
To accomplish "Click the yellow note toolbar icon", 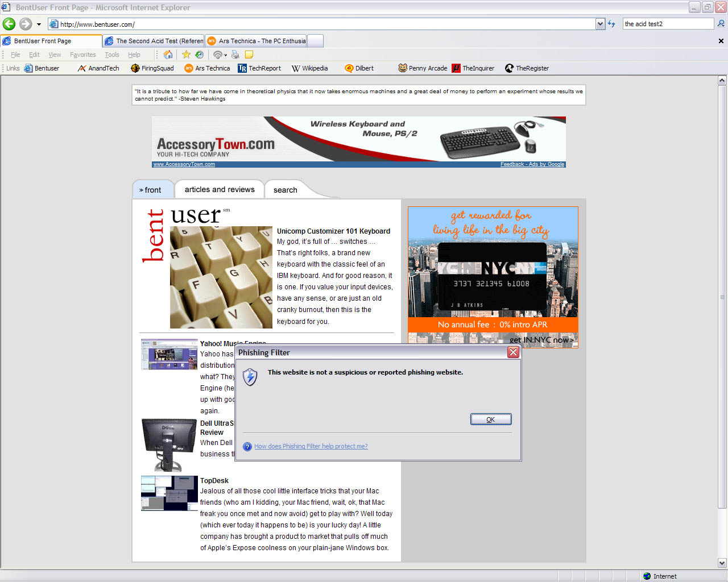I will point(249,55).
